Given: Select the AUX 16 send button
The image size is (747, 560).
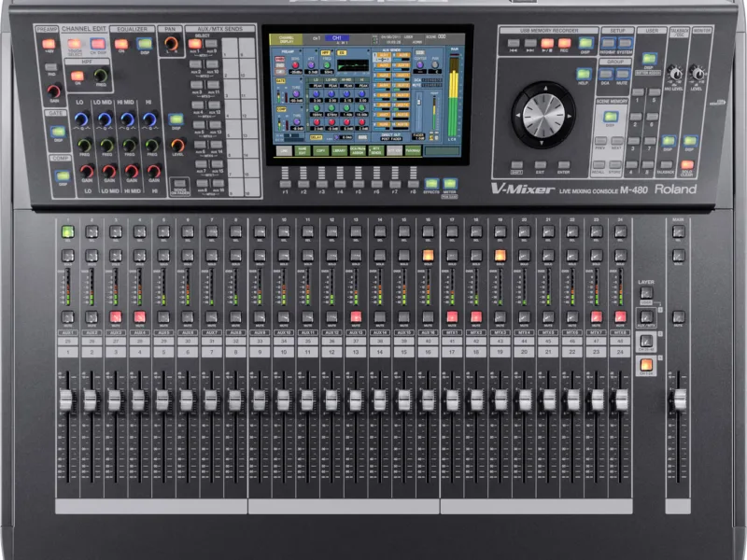Looking at the screenshot, I should [x=218, y=183].
